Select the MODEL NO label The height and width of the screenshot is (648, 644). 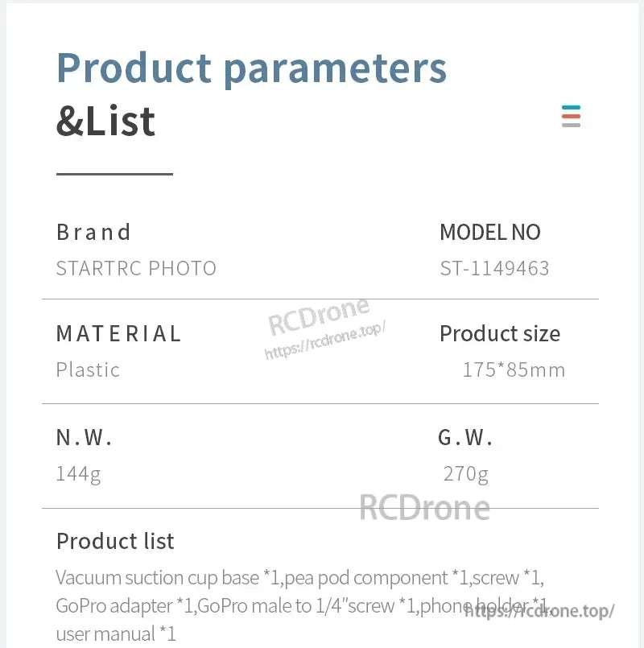pyautogui.click(x=489, y=233)
